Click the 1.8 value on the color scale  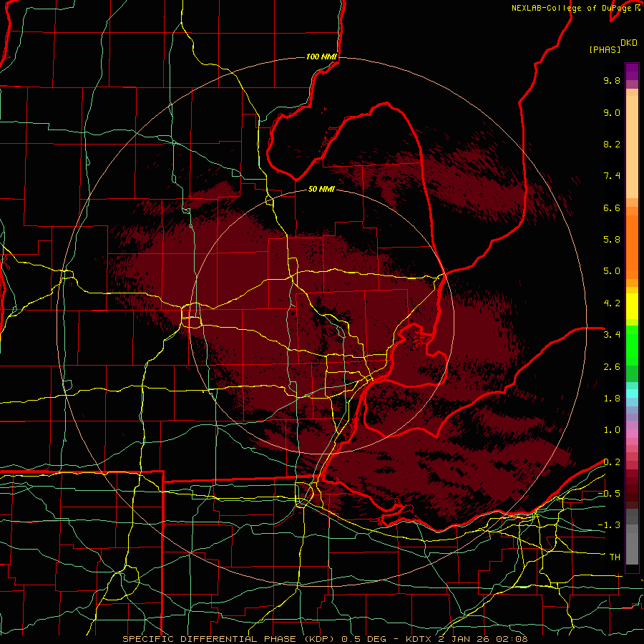612,399
